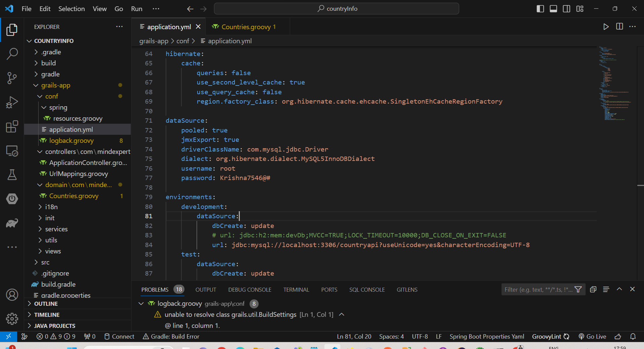Viewport: 644px width, 349px height.
Task: Collapse the logback.groovy problems entry
Action: tap(141, 304)
